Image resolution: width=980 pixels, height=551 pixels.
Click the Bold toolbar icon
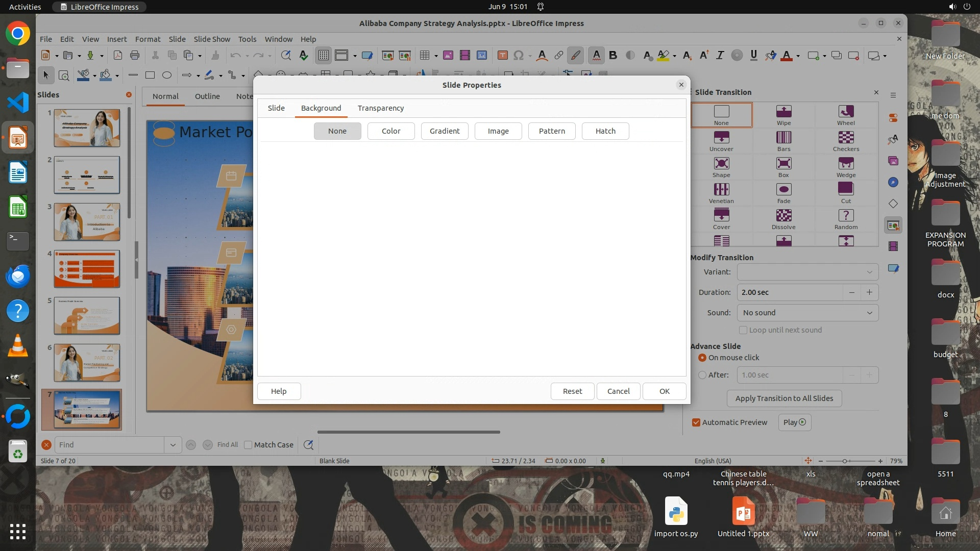pos(613,56)
